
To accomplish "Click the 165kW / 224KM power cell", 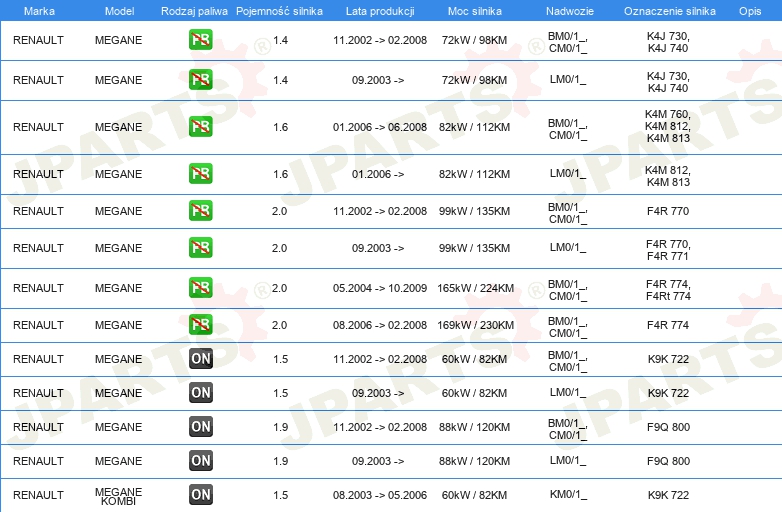I will [475, 288].
